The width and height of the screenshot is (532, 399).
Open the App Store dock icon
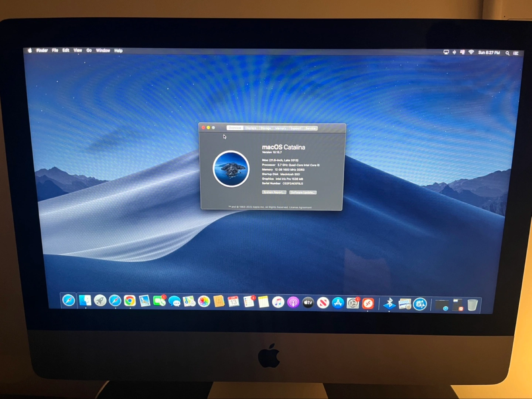tap(338, 303)
